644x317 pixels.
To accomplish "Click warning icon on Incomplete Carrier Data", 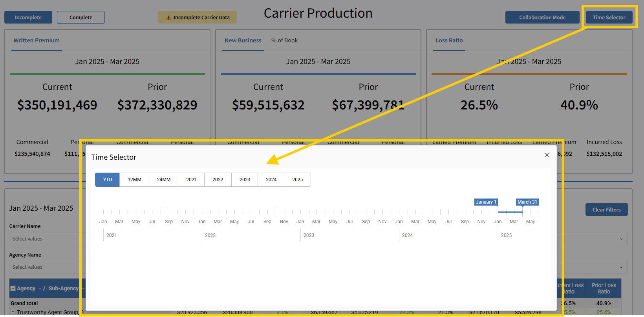I will tap(168, 18).
